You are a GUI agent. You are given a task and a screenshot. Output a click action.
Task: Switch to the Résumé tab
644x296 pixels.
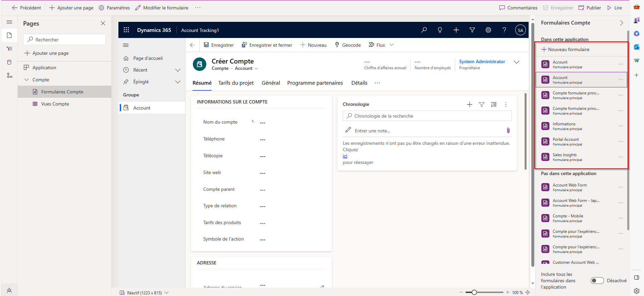[202, 83]
